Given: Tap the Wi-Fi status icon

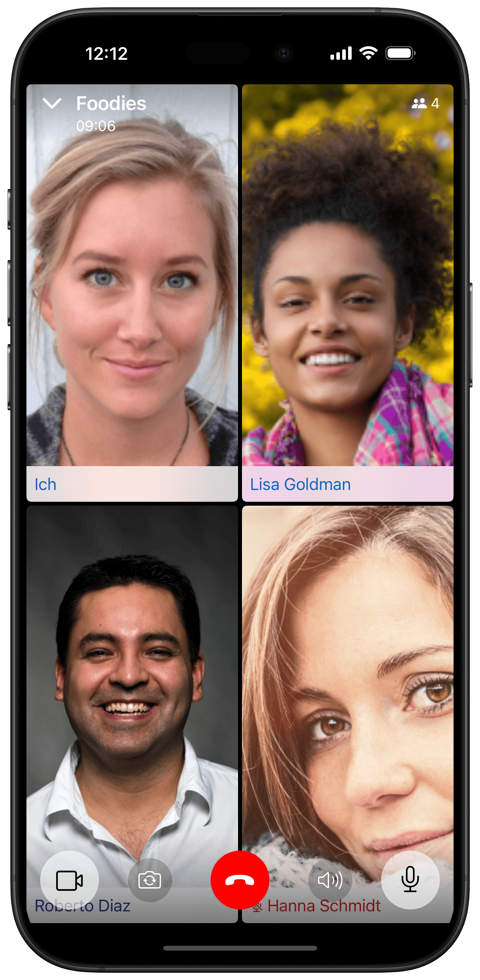Looking at the screenshot, I should 369,53.
